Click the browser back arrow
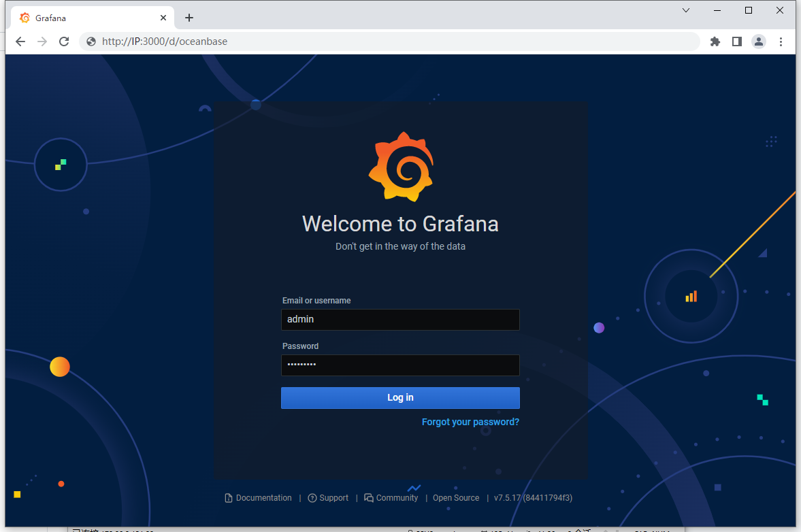This screenshot has width=801, height=532. tap(20, 41)
